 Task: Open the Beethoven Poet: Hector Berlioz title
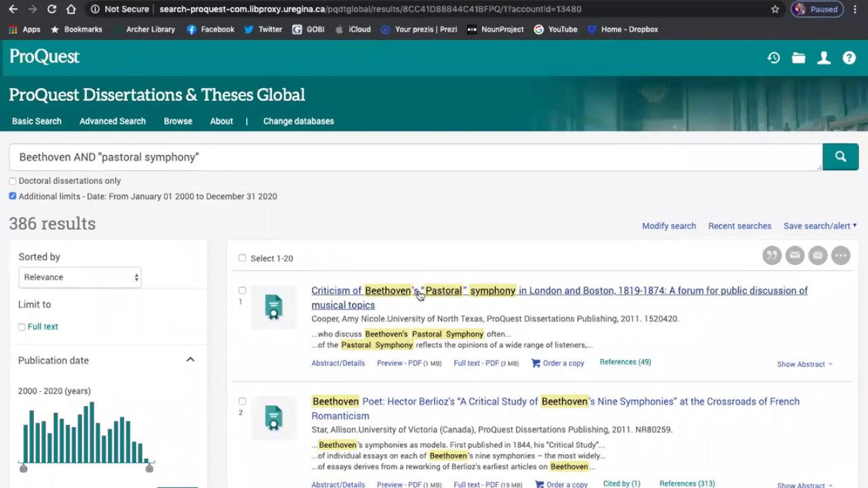[x=555, y=409]
